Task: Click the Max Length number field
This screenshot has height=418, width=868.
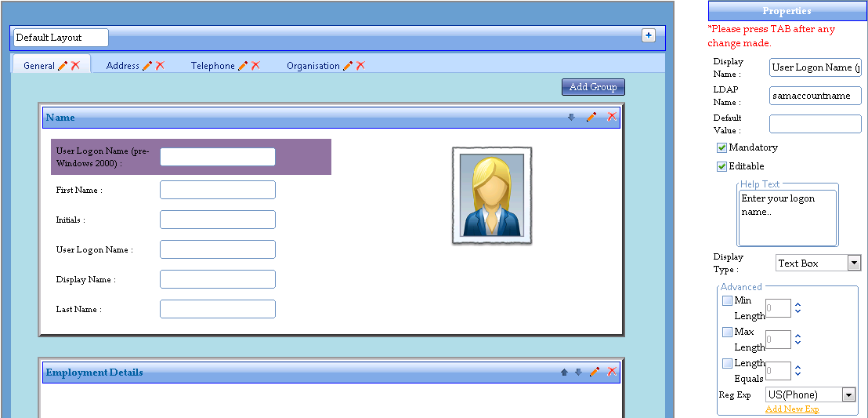Action: [x=779, y=340]
